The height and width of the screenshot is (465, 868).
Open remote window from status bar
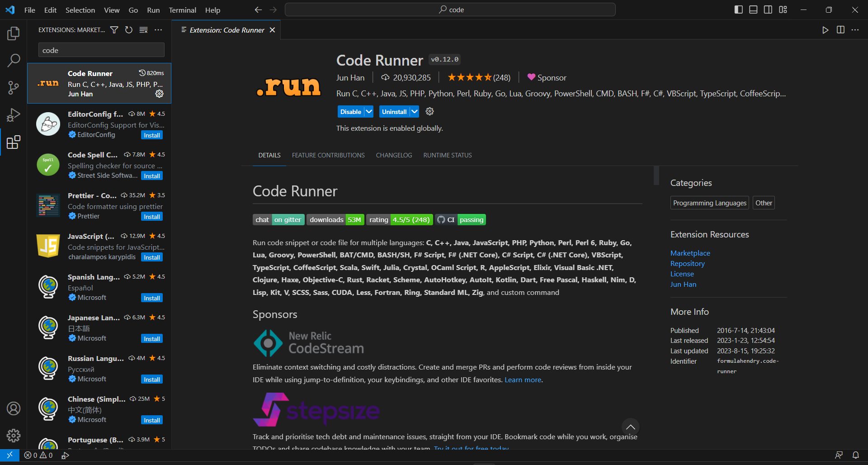[x=9, y=455]
